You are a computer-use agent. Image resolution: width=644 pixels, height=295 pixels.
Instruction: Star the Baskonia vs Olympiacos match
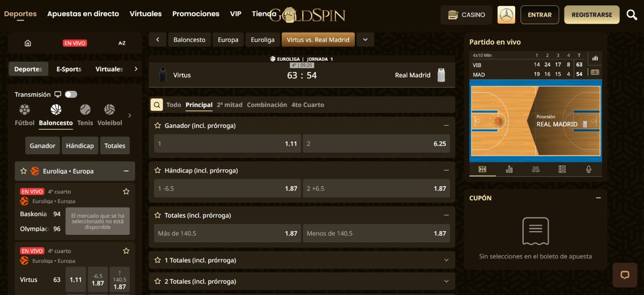click(126, 191)
